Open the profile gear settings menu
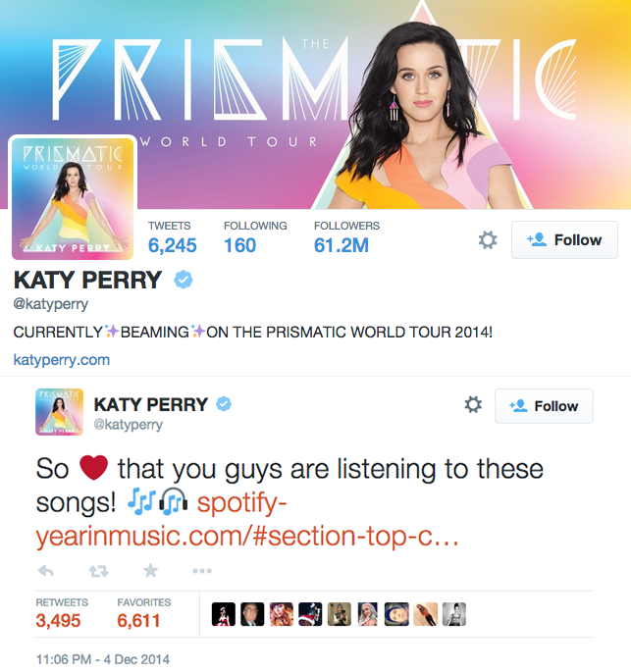This screenshot has height=672, width=631. coord(488,240)
